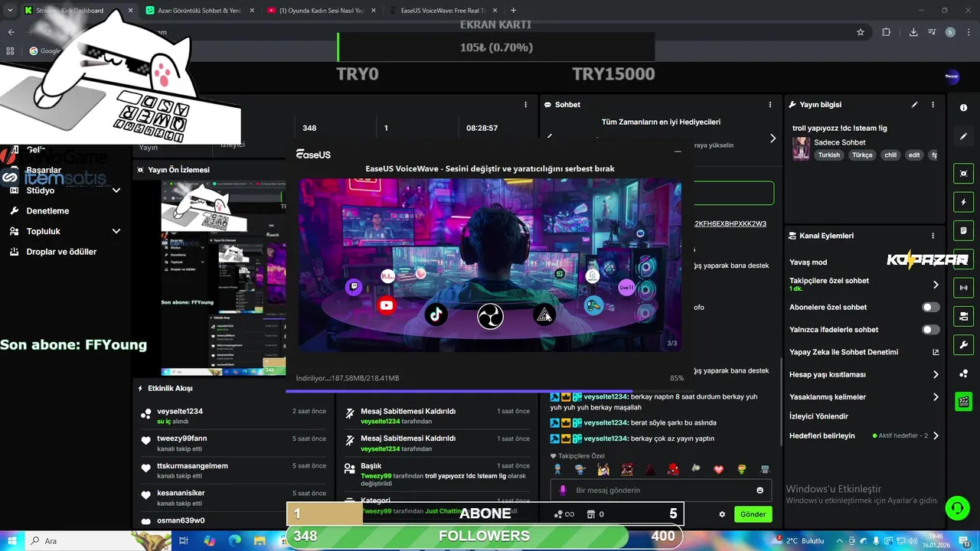Expand Takipçilere özel sohbet options
This screenshot has width=980, height=551.
936,285
